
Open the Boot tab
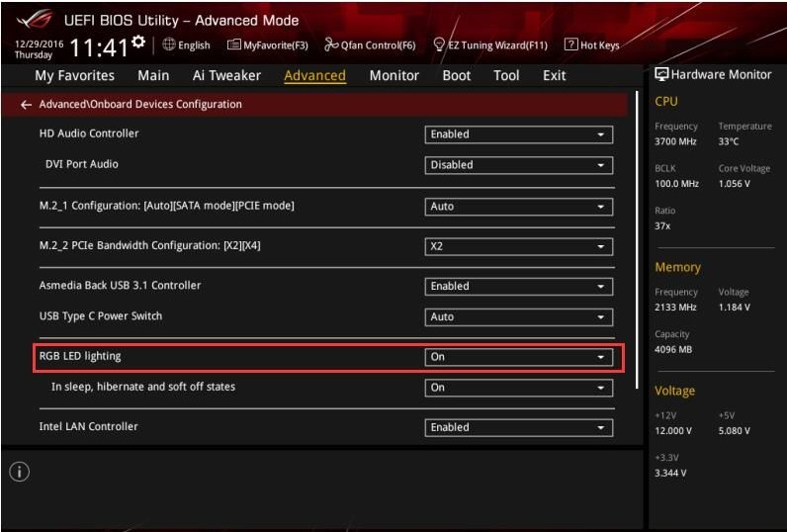456,75
